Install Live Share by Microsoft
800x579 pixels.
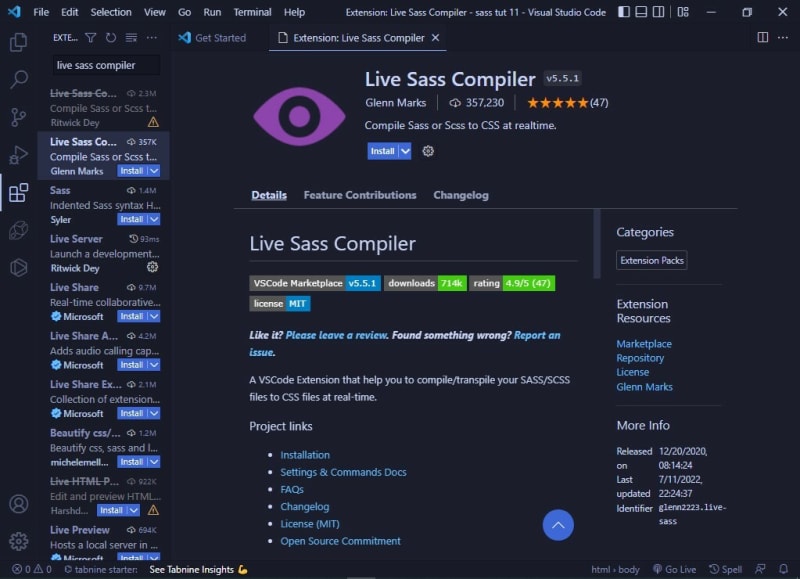(132, 316)
